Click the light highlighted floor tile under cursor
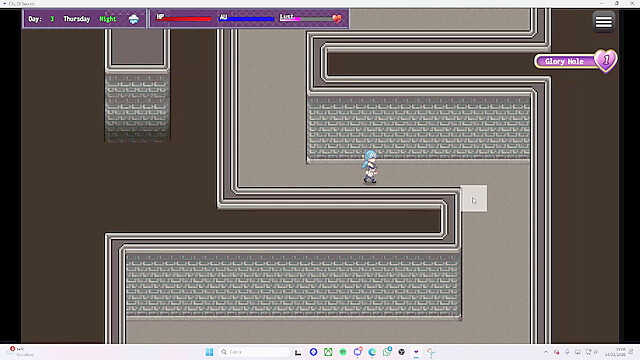This screenshot has width=640, height=360. [x=473, y=198]
